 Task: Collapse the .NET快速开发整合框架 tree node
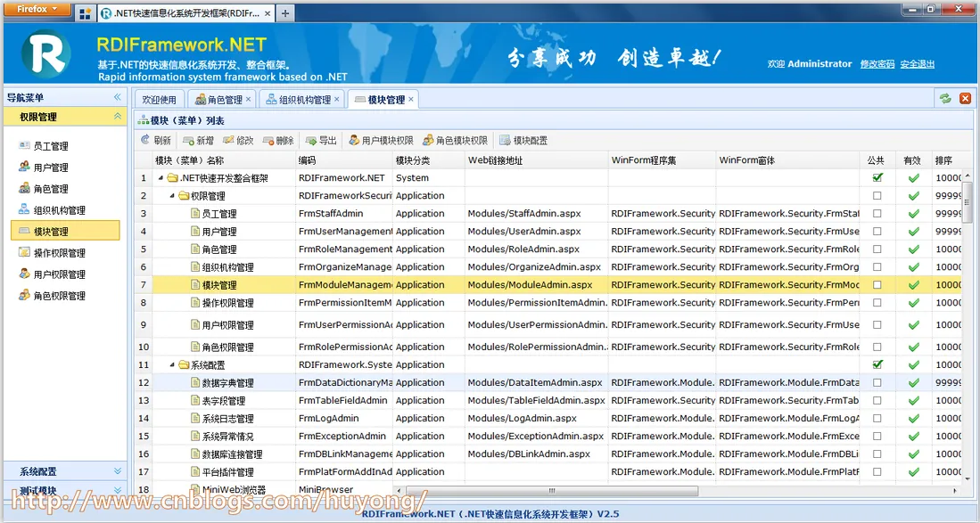161,178
